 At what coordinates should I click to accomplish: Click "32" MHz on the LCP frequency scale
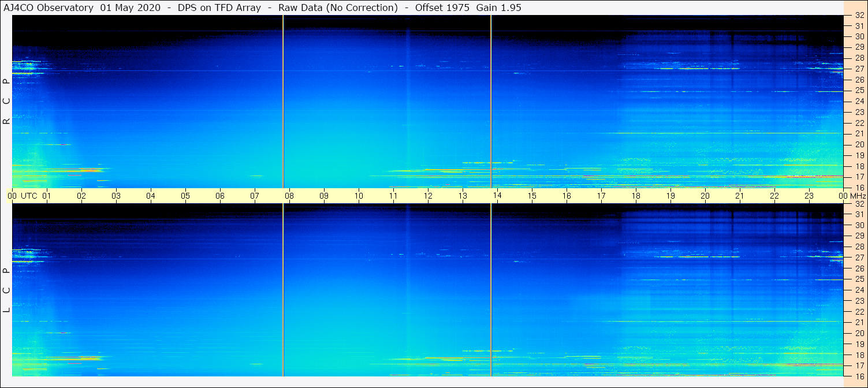point(859,204)
